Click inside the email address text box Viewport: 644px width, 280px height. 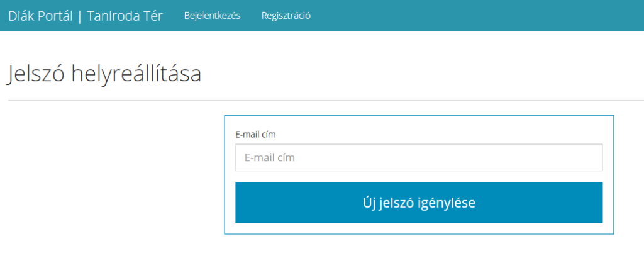[419, 158]
